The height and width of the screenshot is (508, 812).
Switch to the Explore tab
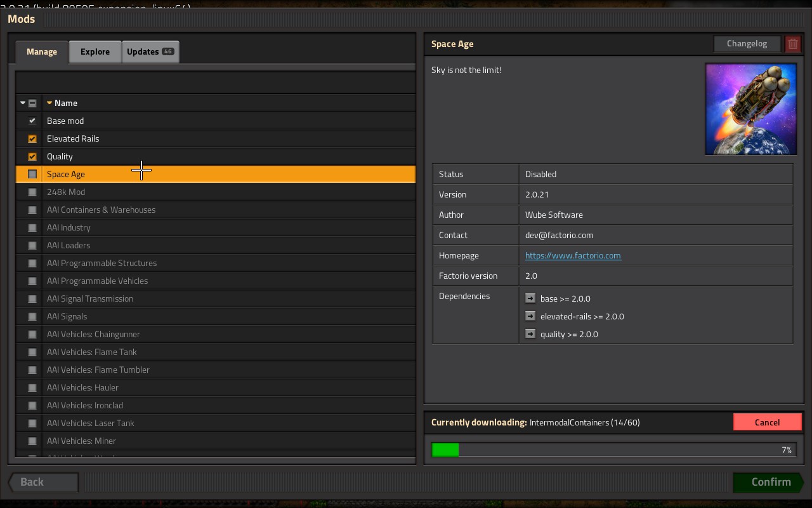95,51
